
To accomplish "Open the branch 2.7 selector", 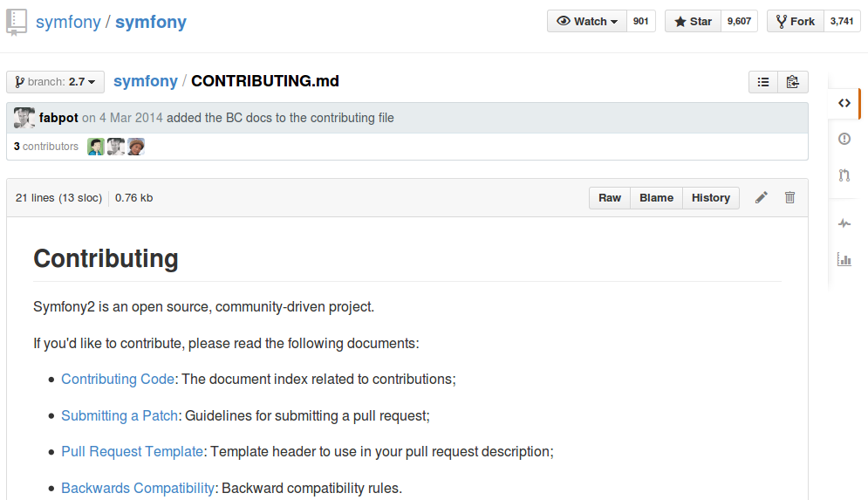I will 55,82.
